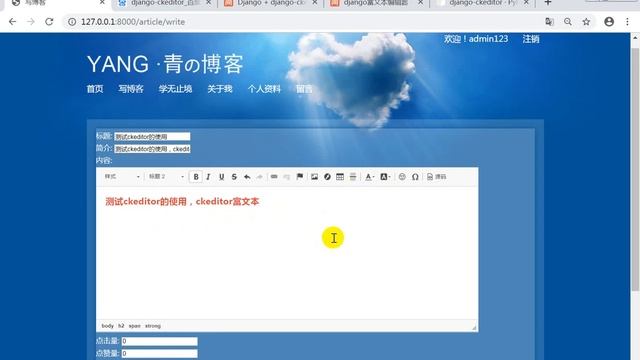640x360 pixels.
Task: Go back in the browser
Action: 12,22
